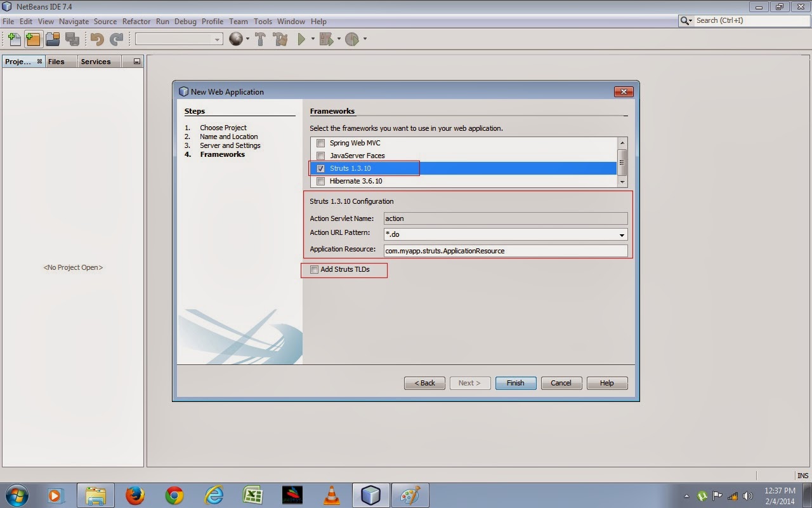Expand the browser globe dropdown arrow

point(247,39)
